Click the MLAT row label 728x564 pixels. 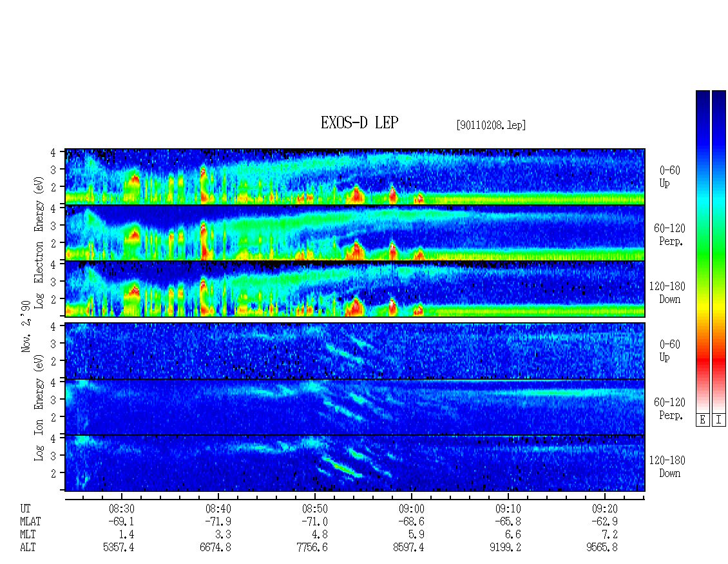click(30, 521)
